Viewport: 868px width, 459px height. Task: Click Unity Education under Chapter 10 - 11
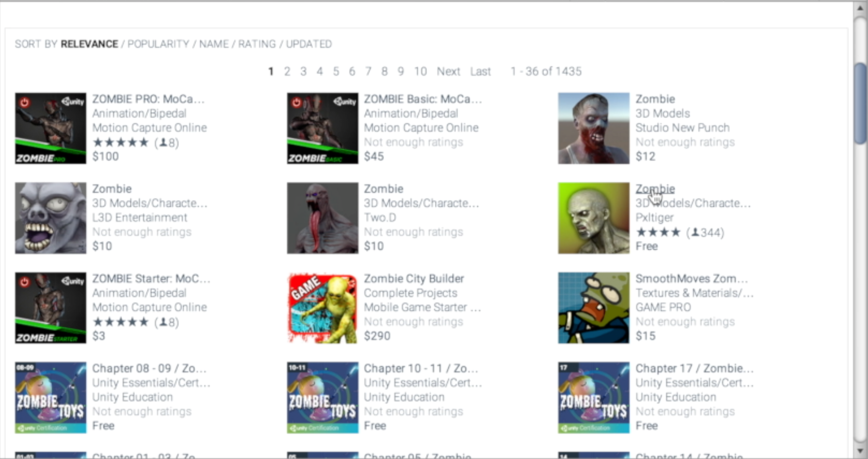[404, 397]
